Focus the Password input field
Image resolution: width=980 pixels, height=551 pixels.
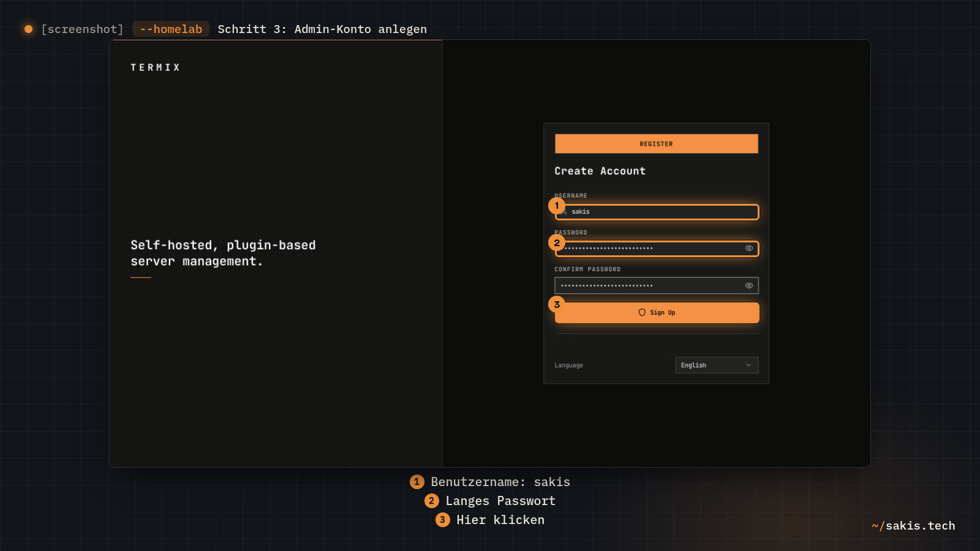(657, 249)
